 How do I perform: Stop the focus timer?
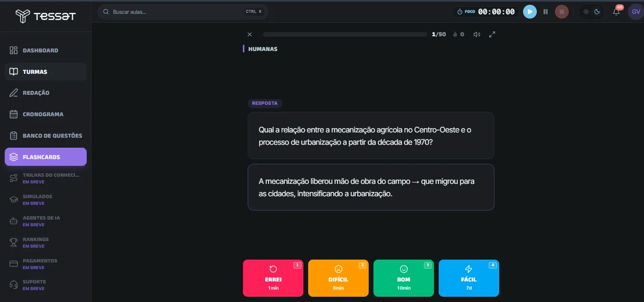tap(562, 11)
